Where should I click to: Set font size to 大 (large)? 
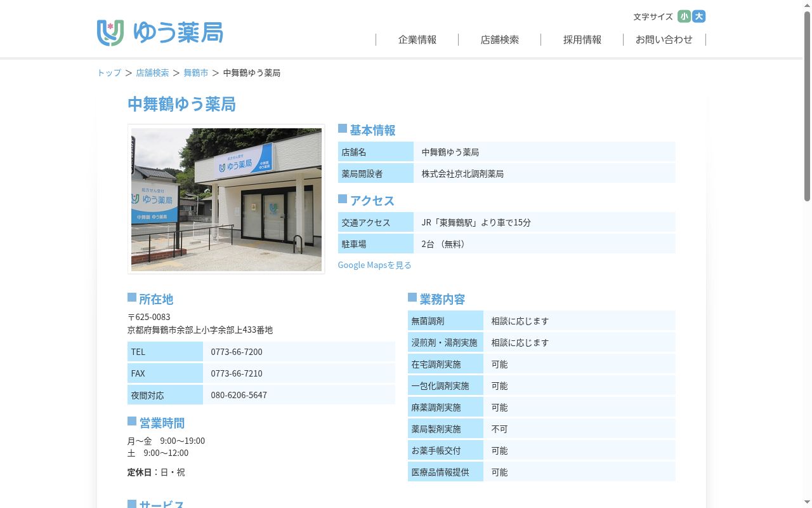pyautogui.click(x=698, y=17)
